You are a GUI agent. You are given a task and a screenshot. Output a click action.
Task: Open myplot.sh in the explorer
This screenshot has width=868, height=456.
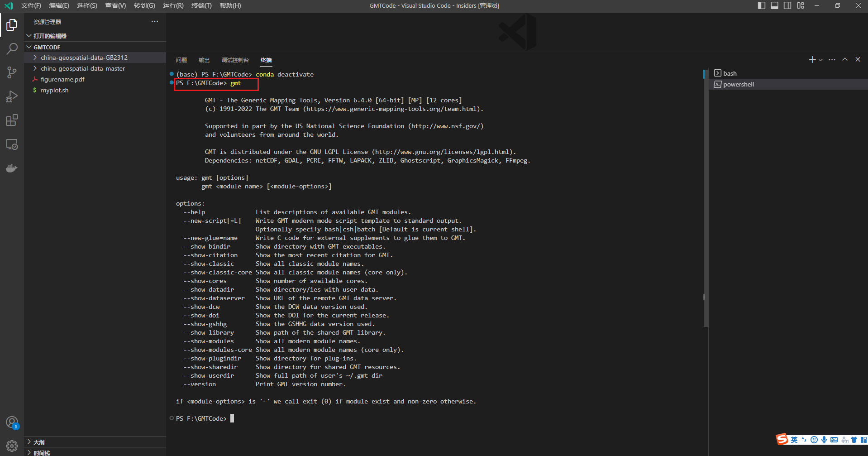click(x=95, y=90)
